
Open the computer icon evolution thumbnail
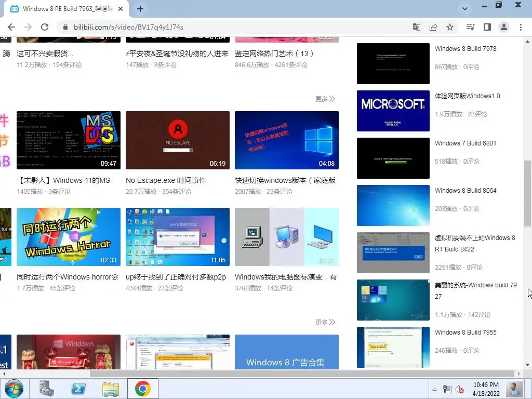click(287, 237)
